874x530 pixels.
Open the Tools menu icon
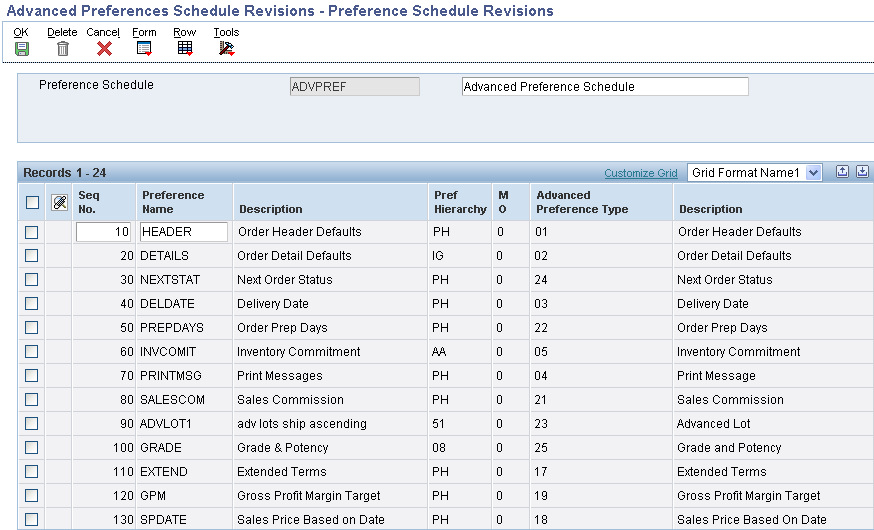[226, 49]
